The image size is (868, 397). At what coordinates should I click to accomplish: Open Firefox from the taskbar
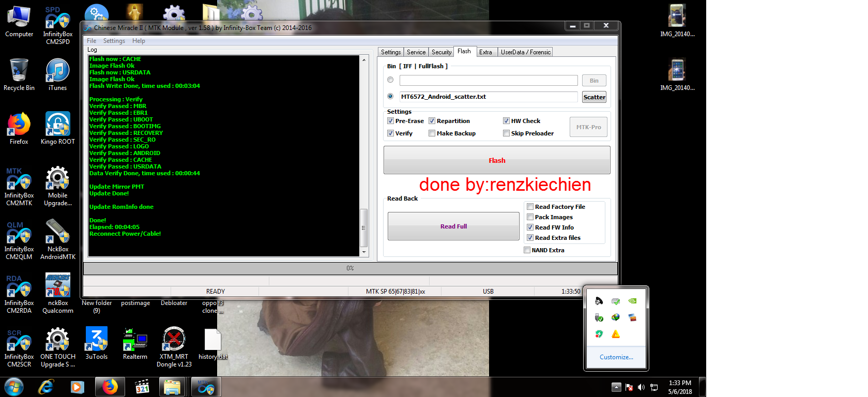pos(110,387)
